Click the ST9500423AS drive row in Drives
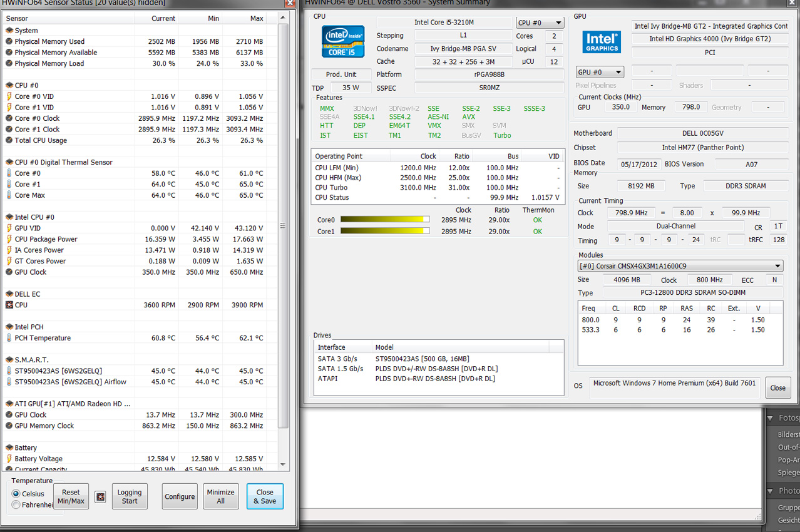 pos(439,359)
